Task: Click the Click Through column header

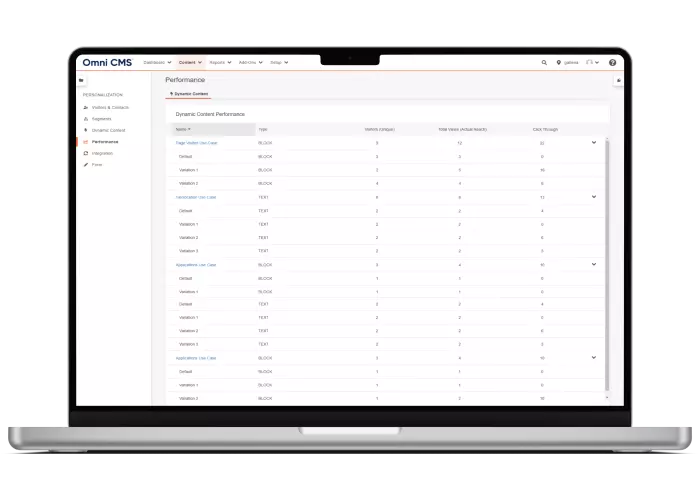Action: pyautogui.click(x=545, y=129)
